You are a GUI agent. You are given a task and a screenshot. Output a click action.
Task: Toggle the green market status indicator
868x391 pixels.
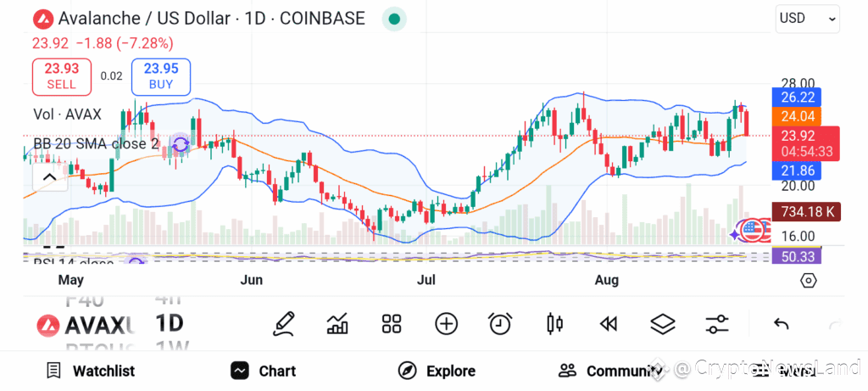pos(394,20)
